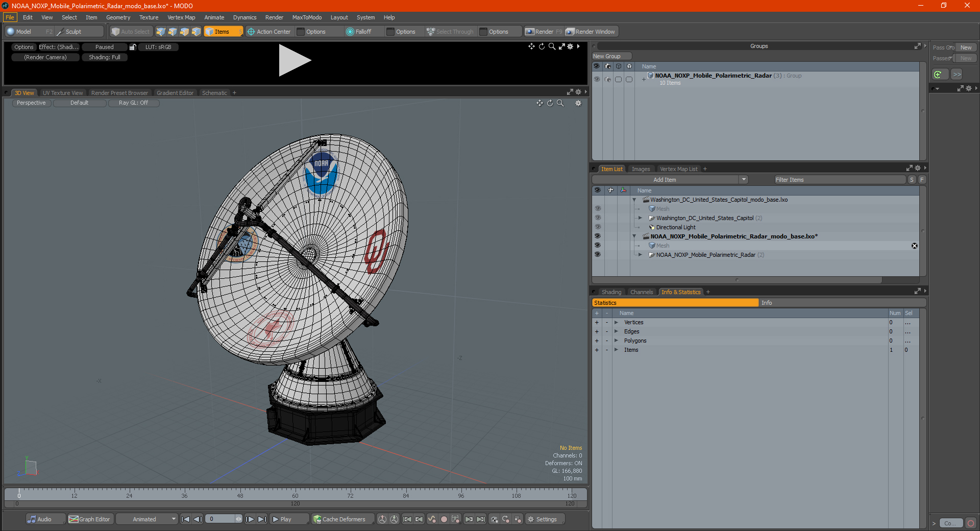Screen dimensions: 980x531
Task: Open the Geometry menu
Action: 118,17
